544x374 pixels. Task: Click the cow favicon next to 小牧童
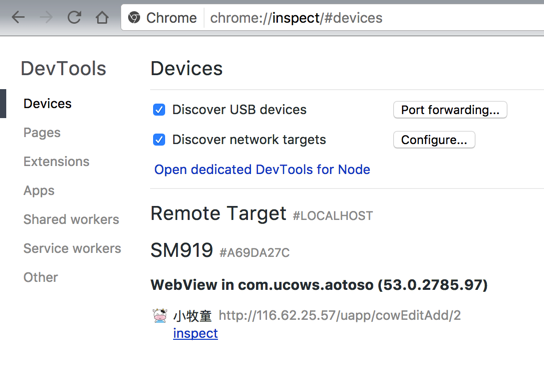point(160,316)
